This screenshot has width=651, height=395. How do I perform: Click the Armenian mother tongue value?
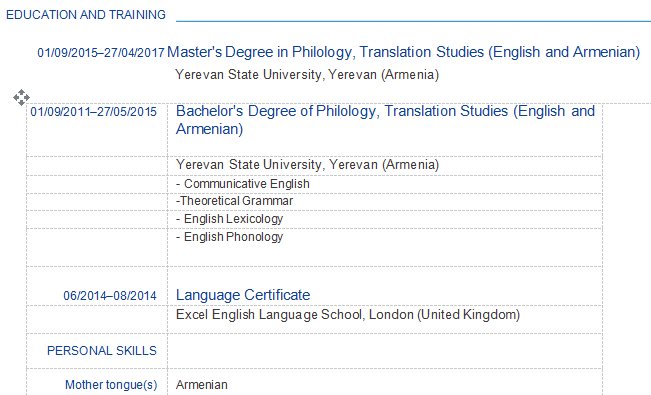(x=202, y=385)
